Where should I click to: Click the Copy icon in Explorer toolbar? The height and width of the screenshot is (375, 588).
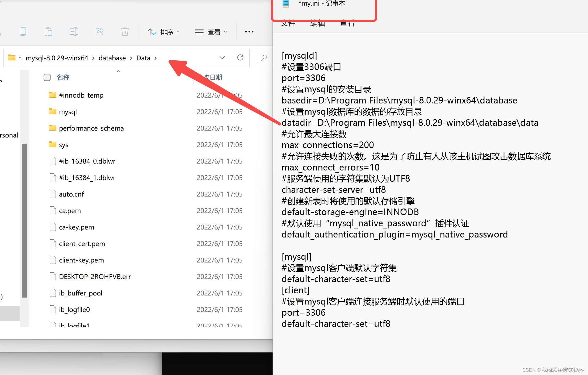[23, 32]
